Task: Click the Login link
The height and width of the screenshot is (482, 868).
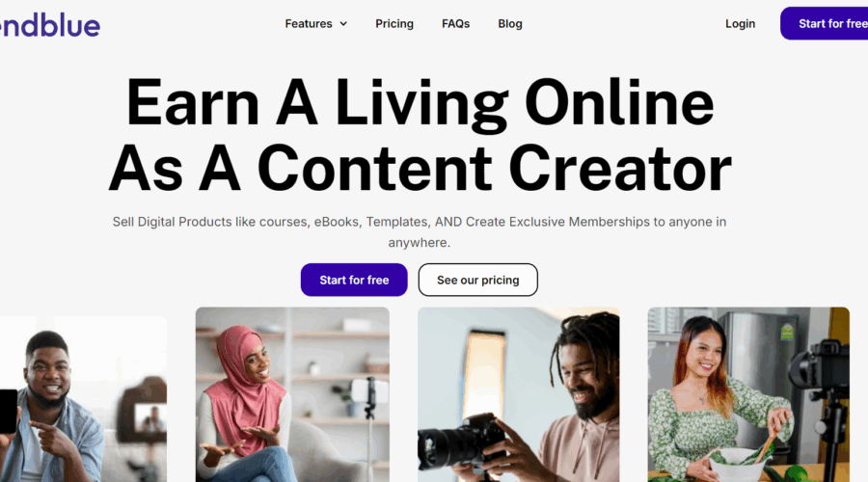Action: (740, 24)
